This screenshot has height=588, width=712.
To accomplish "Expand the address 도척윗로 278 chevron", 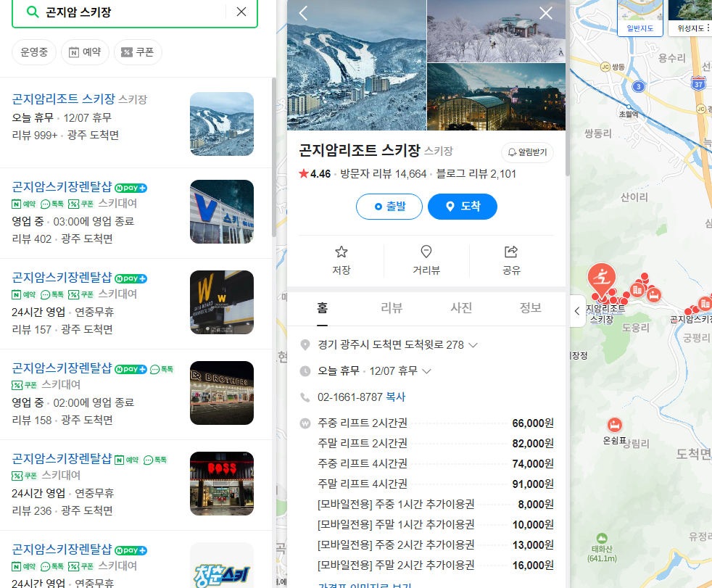I will coord(473,345).
